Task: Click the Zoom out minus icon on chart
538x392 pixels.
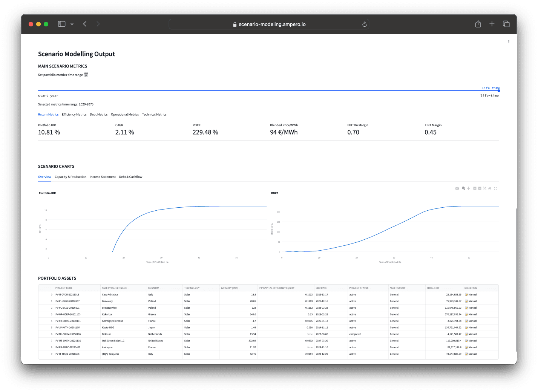Action: click(x=480, y=188)
